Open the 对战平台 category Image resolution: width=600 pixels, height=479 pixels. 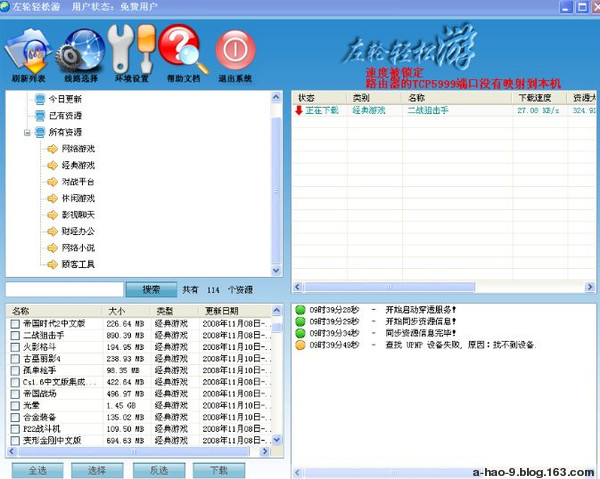click(77, 183)
